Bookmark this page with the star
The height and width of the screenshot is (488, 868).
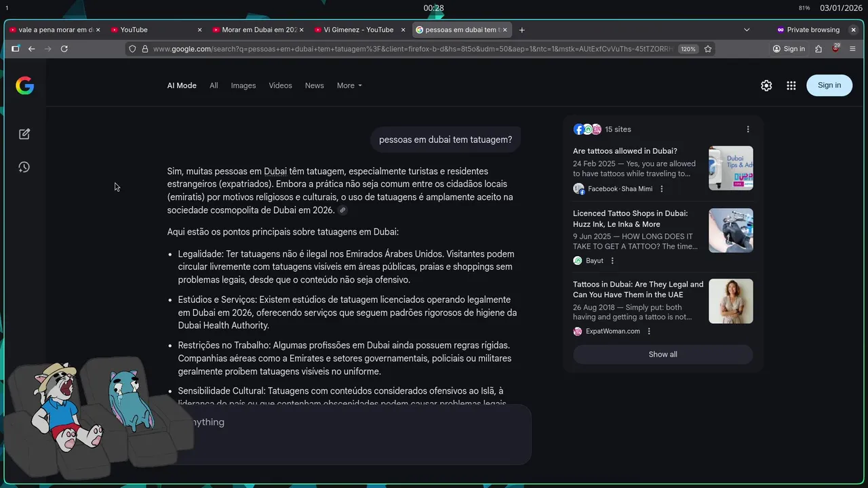708,49
